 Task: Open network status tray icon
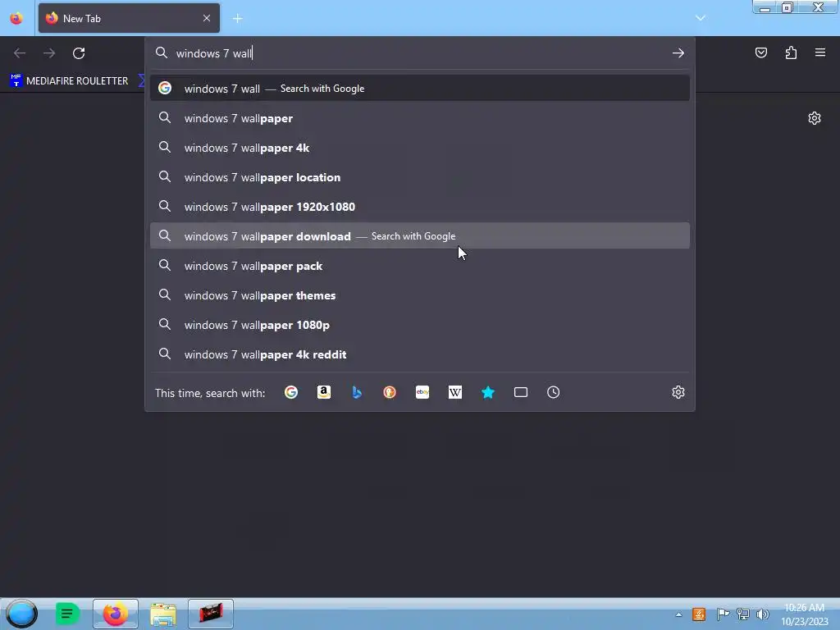click(743, 614)
